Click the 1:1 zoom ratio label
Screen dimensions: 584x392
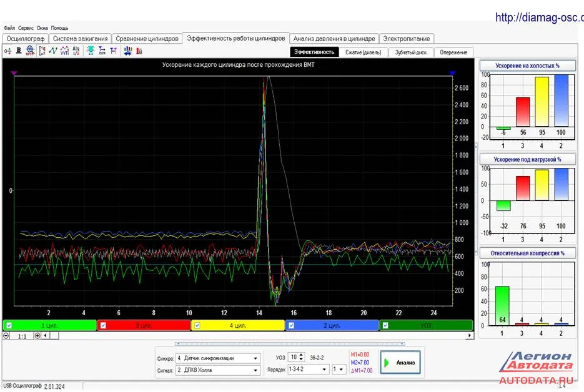coord(22,336)
